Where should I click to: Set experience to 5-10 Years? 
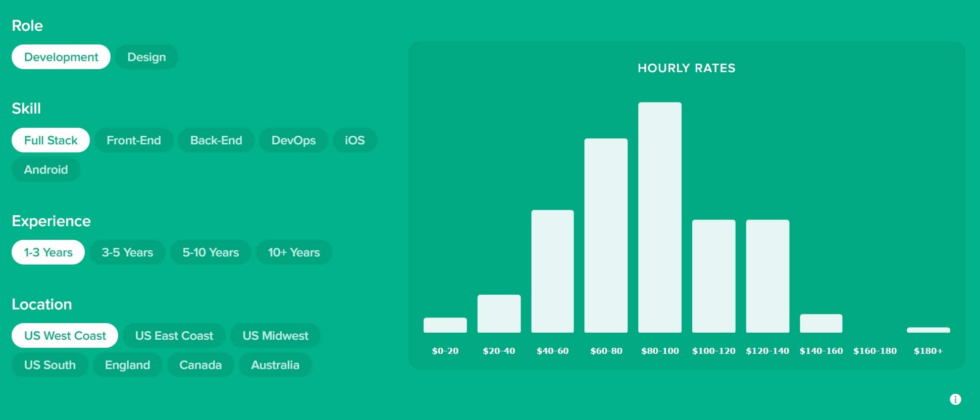(211, 252)
